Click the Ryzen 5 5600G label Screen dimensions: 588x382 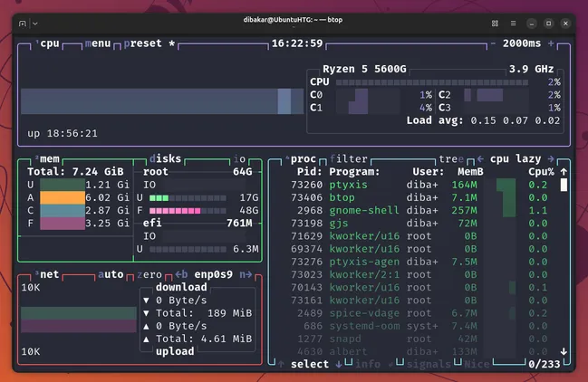pyautogui.click(x=364, y=69)
